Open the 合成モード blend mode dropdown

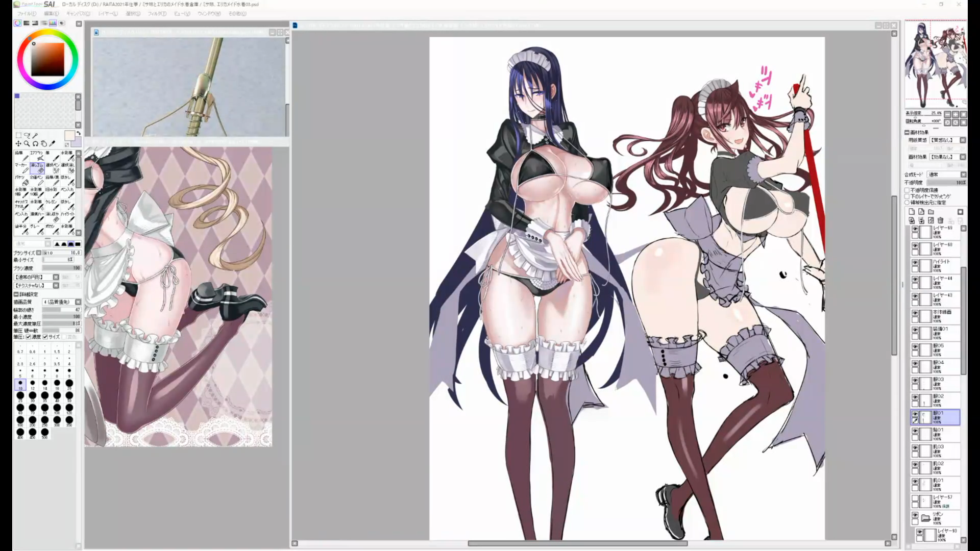[963, 175]
